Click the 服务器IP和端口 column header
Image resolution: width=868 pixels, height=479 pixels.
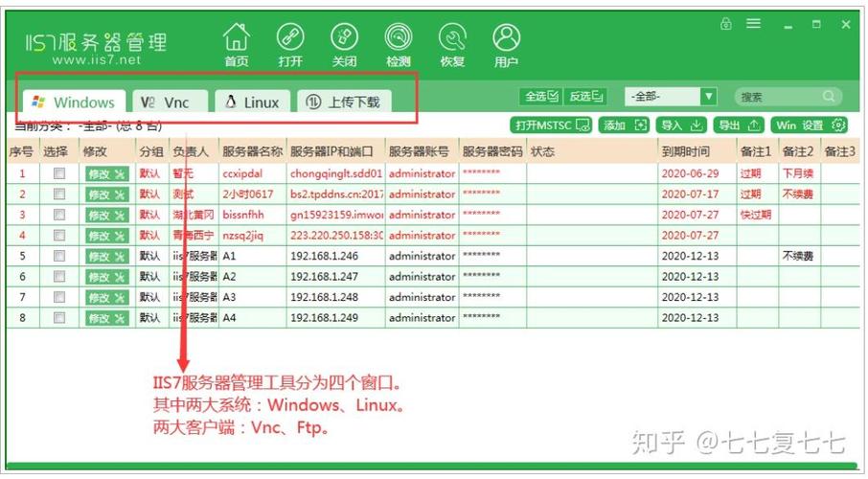(335, 151)
